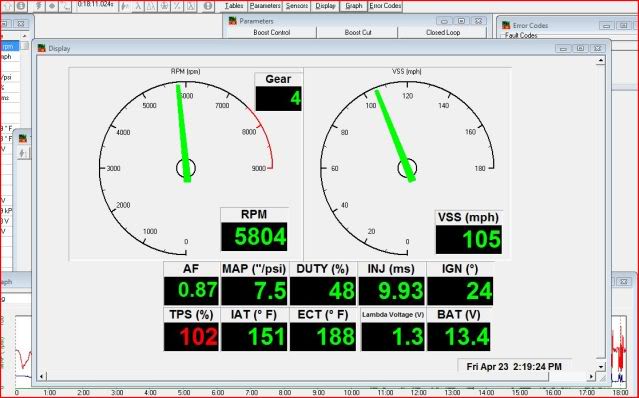Image resolution: width=639 pixels, height=398 pixels.
Task: Click the AF value 0.87
Action: coord(191,291)
